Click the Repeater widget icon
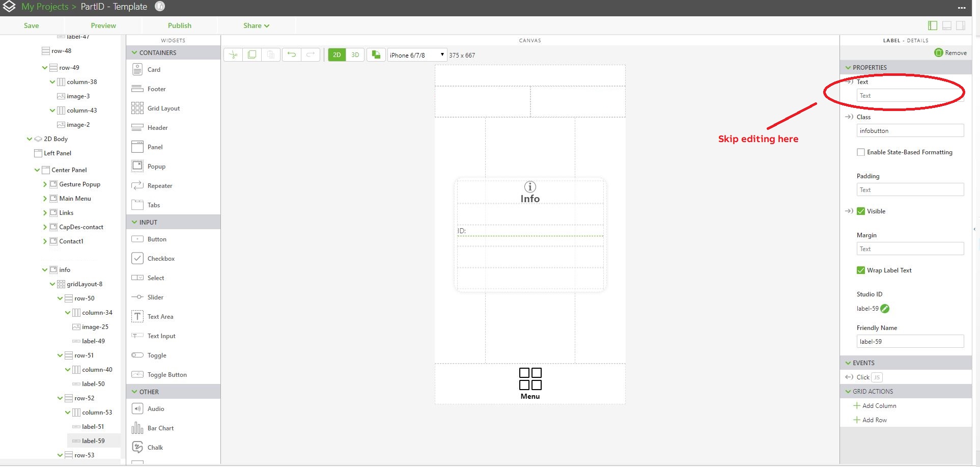980x467 pixels. (x=137, y=185)
